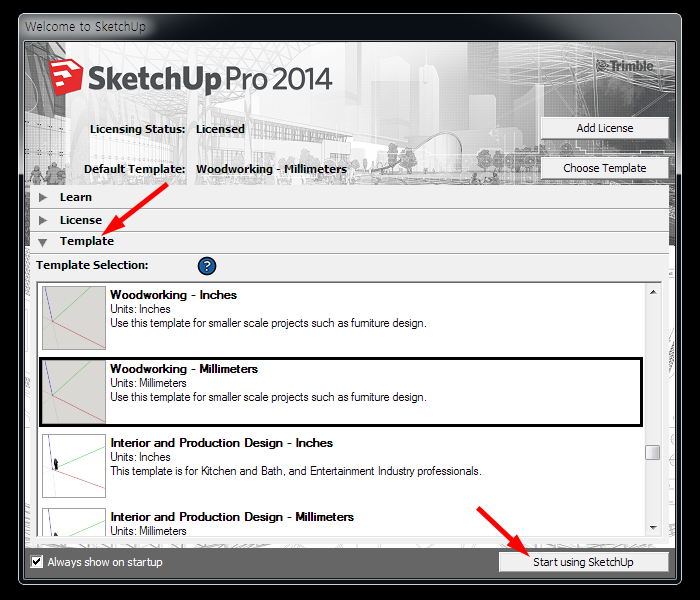Click the SketchUp red logo icon

point(66,77)
